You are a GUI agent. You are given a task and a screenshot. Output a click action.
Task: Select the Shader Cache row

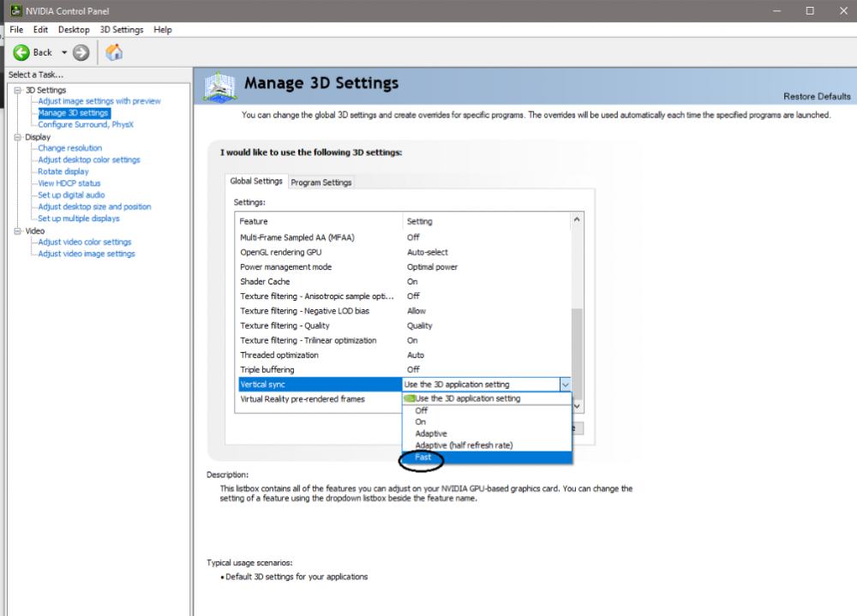(405, 282)
